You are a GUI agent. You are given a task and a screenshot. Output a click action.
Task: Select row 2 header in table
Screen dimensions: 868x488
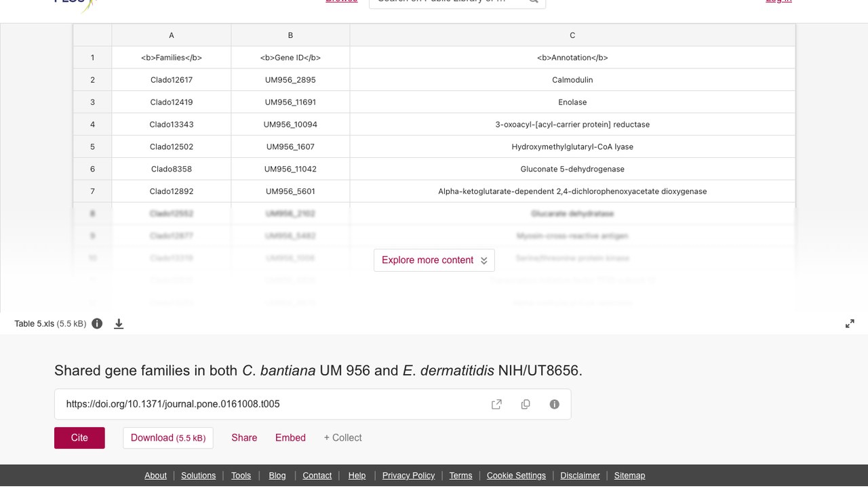pyautogui.click(x=92, y=80)
